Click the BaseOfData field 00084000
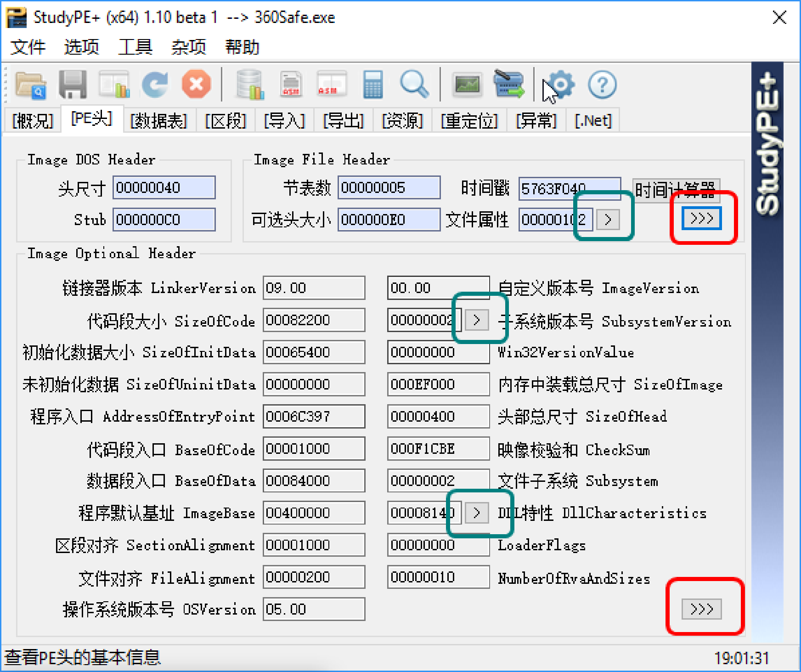801x672 pixels. [314, 480]
